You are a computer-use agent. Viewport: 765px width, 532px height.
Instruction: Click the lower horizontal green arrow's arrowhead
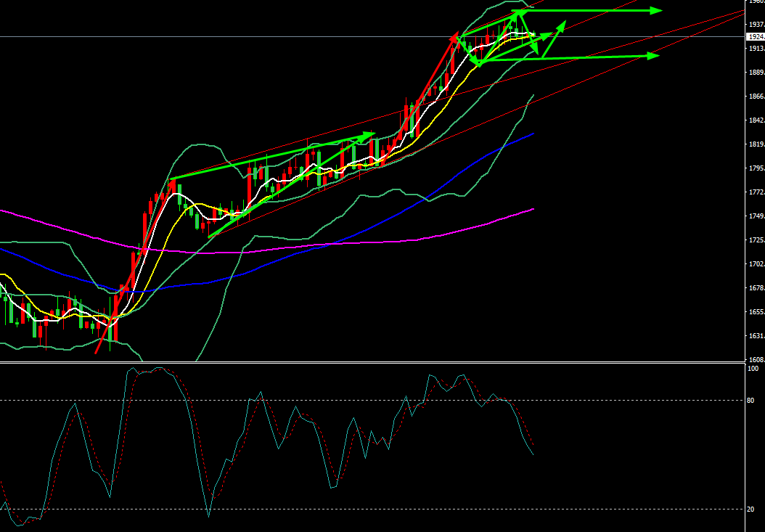(x=654, y=56)
